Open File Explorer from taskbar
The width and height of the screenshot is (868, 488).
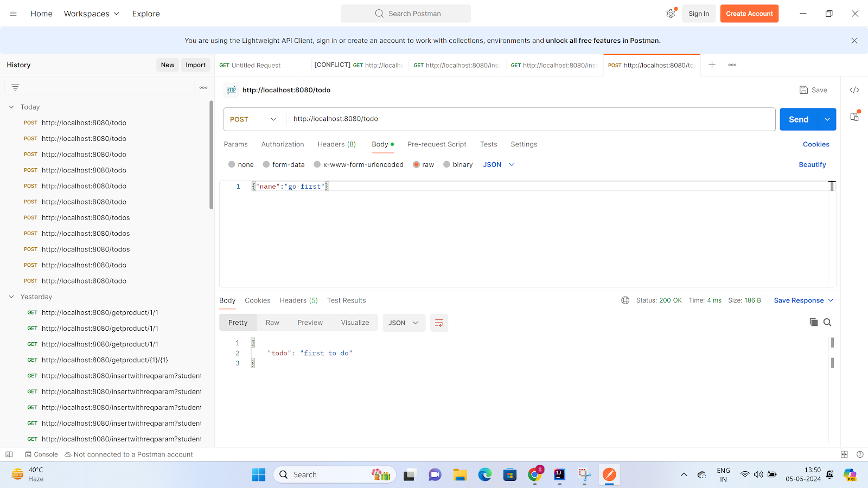click(x=460, y=474)
